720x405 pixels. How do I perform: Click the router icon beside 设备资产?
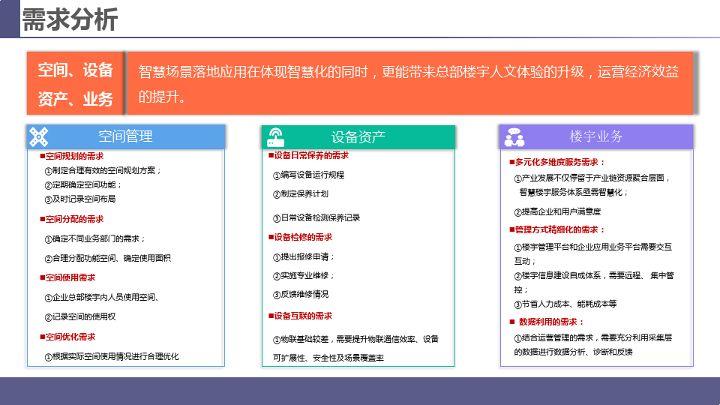276,137
